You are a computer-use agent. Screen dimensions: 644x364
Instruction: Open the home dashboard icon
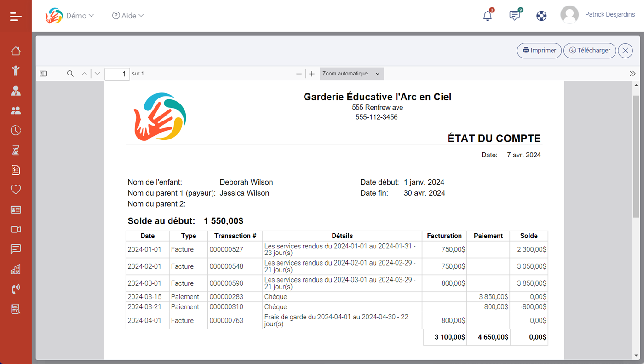[x=16, y=51]
